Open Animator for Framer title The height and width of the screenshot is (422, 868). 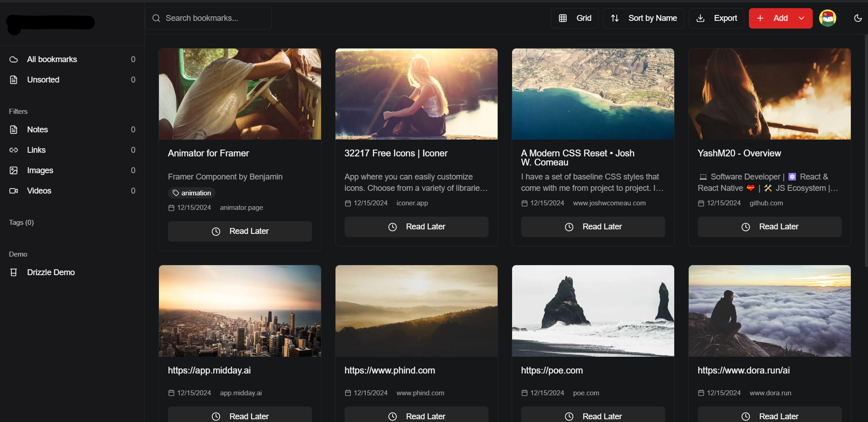(208, 153)
